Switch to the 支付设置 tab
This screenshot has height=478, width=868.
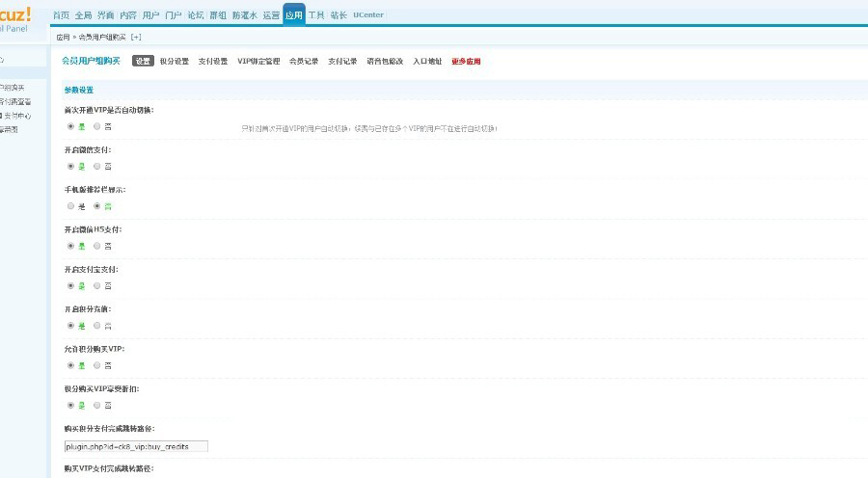tap(213, 61)
